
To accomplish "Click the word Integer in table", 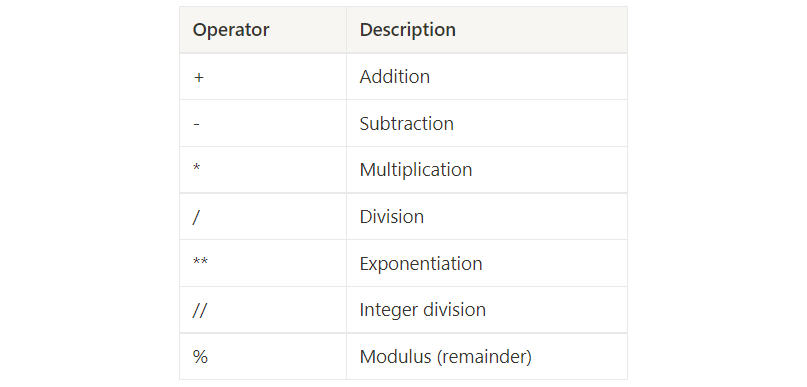I will pos(389,310).
